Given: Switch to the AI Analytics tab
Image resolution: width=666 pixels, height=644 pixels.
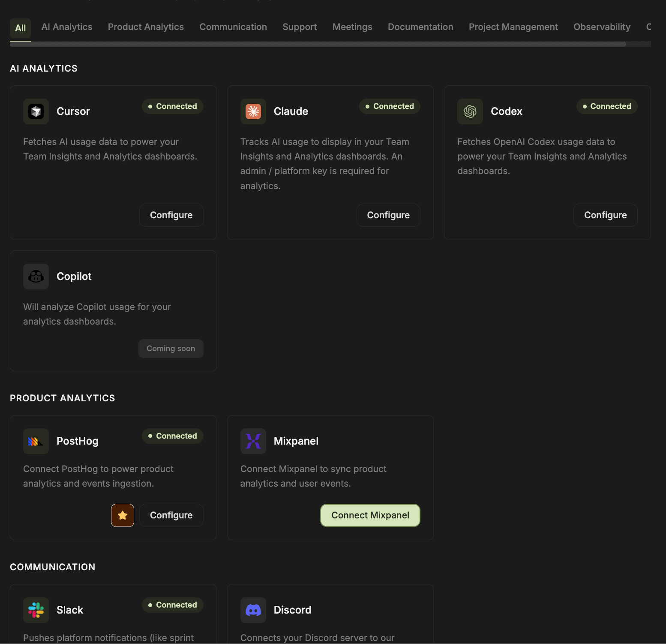Looking at the screenshot, I should [x=67, y=27].
